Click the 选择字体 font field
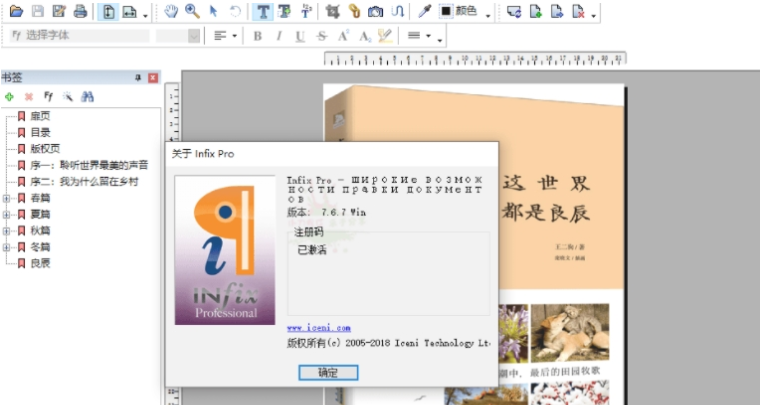The width and height of the screenshot is (760, 405). click(x=79, y=35)
